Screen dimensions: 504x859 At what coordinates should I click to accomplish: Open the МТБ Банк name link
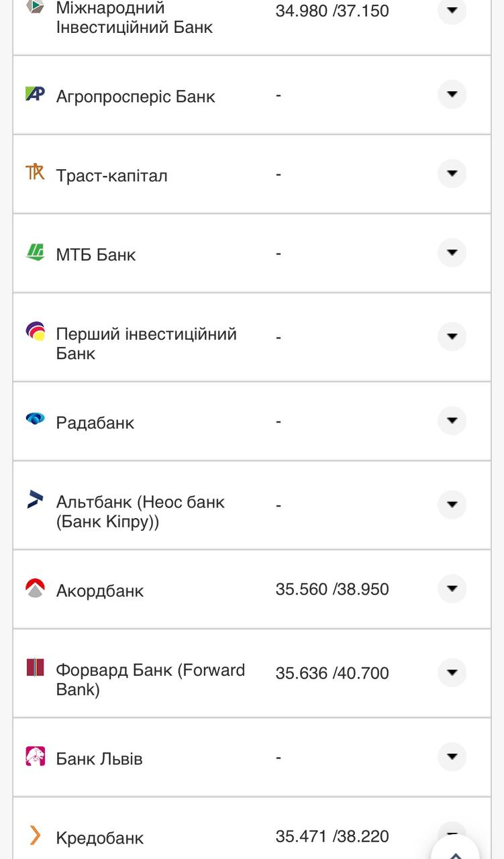pyautogui.click(x=96, y=255)
